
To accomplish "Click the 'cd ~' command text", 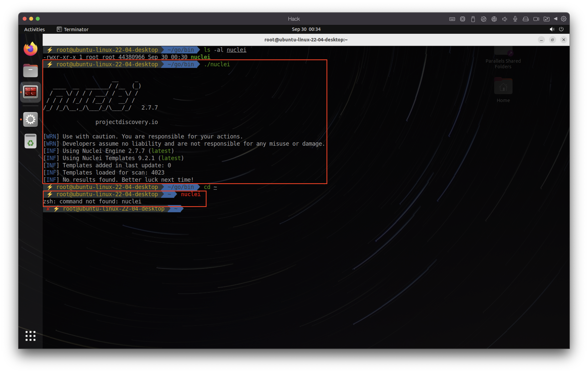I will [x=210, y=187].
